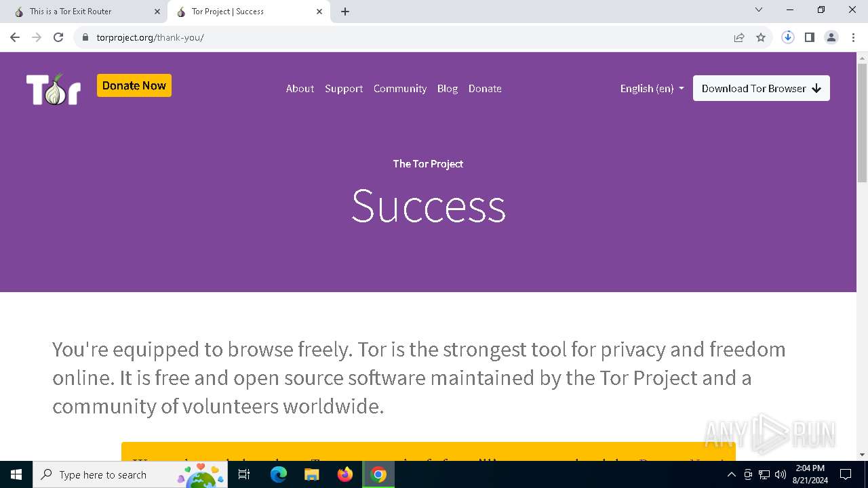
Task: Click the scrollbar down arrow
Action: (x=862, y=455)
